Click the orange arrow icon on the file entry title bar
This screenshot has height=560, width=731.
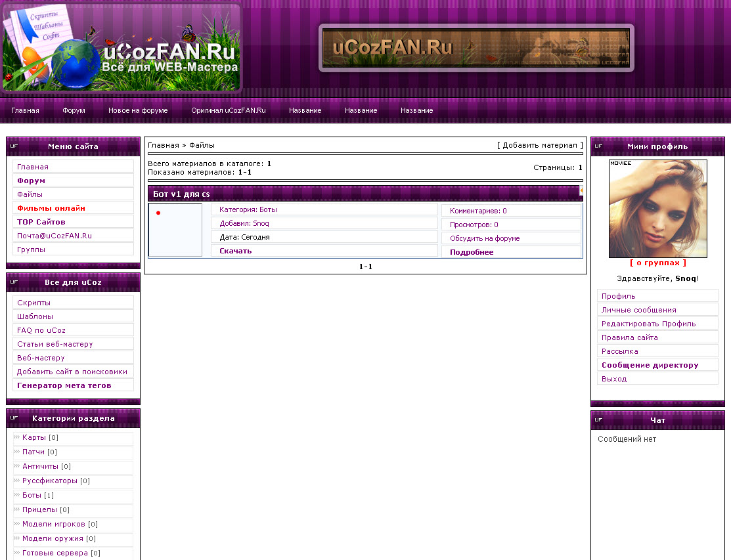(x=581, y=191)
